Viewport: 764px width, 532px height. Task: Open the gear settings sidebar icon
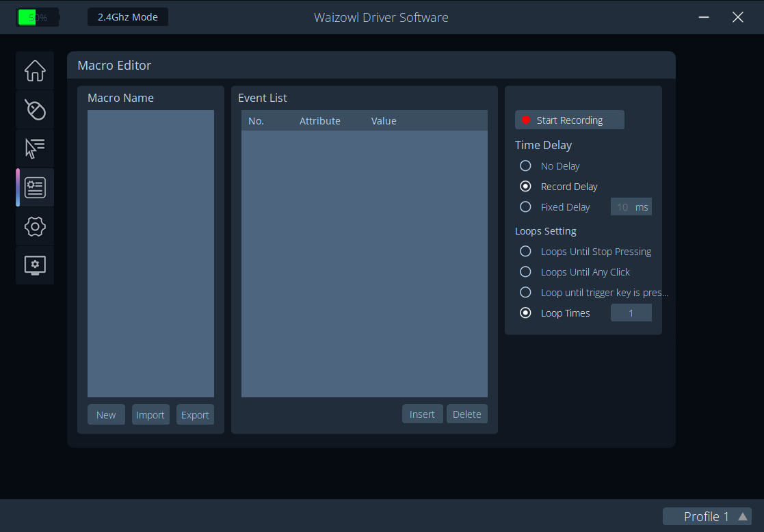[x=35, y=226]
